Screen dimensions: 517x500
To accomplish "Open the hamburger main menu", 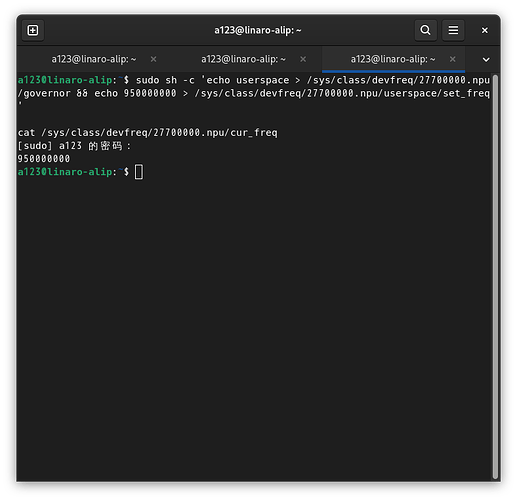I will 453,30.
